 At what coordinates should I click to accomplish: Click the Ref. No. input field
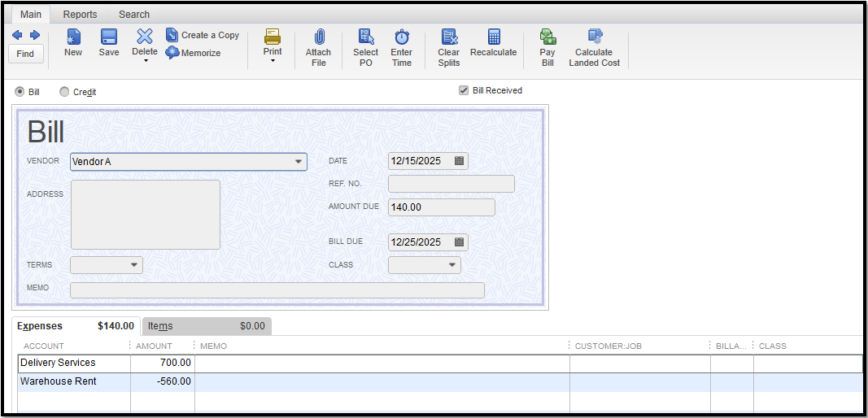coord(451,184)
